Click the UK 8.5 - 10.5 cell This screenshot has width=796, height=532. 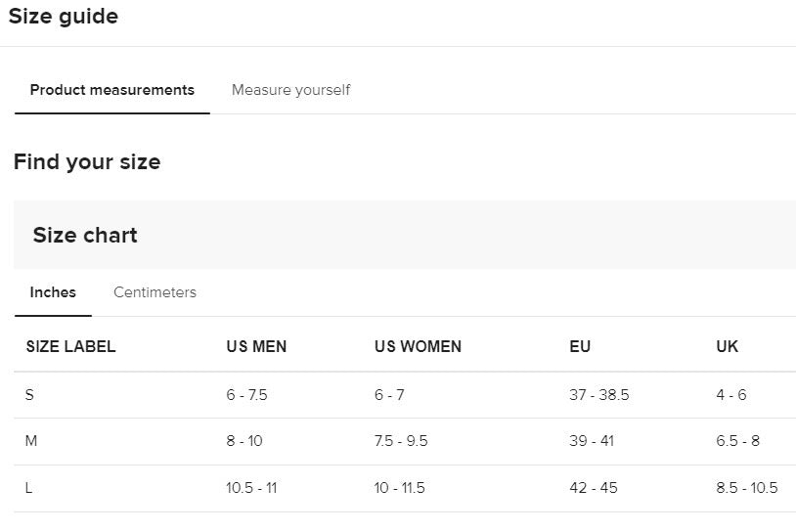747,488
